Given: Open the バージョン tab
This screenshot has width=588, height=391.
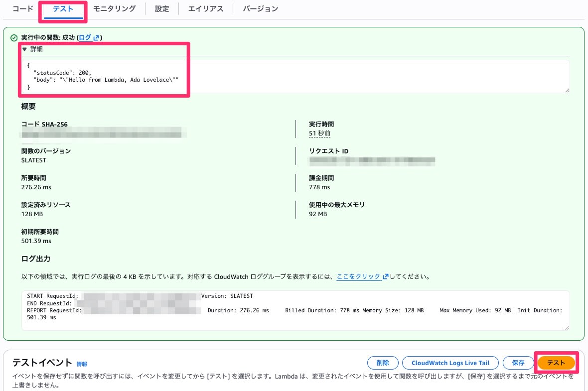Looking at the screenshot, I should point(260,8).
